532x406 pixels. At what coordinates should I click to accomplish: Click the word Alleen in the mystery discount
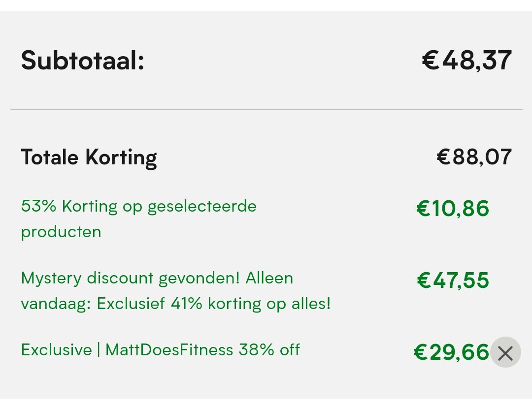[269, 278]
